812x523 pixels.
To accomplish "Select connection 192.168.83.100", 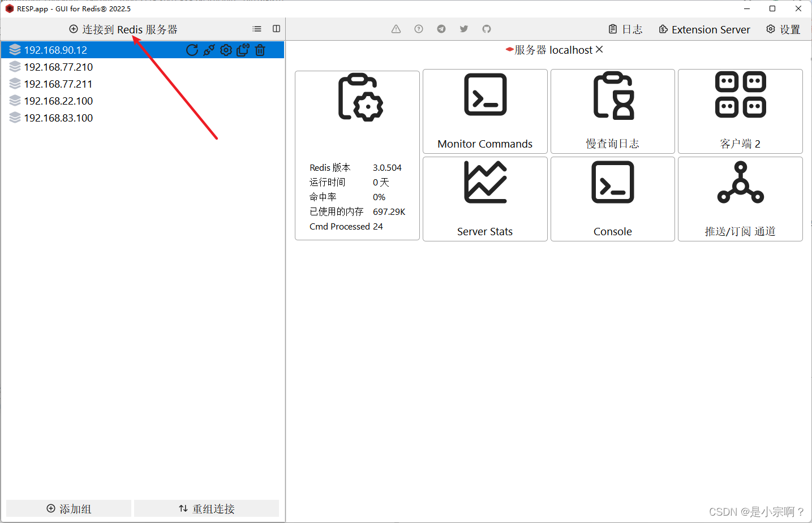I will pos(143,118).
